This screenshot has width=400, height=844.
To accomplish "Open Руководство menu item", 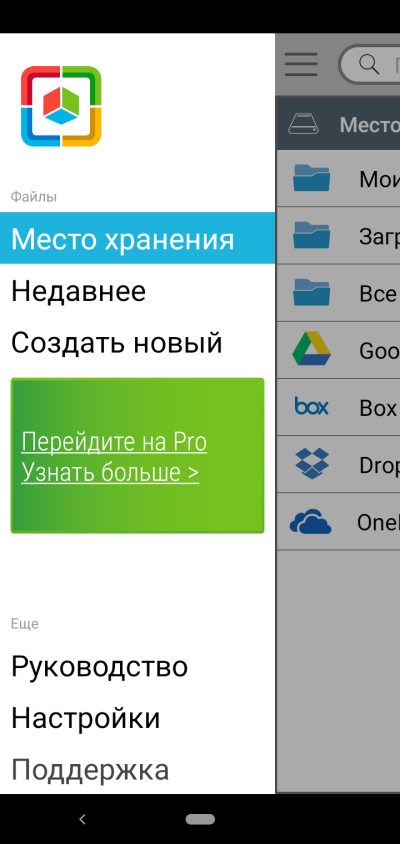I will (x=100, y=666).
